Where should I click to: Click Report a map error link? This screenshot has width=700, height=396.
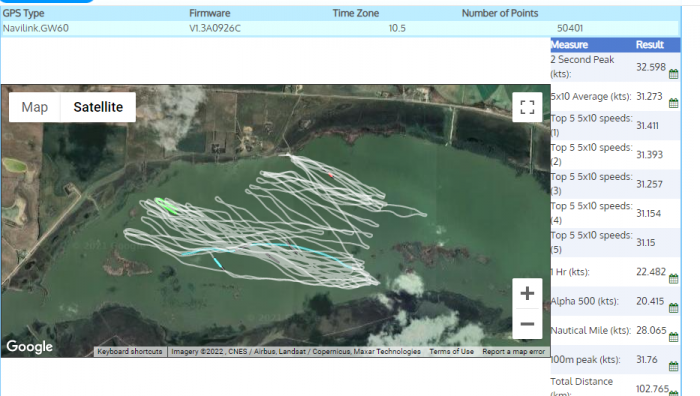[513, 351]
